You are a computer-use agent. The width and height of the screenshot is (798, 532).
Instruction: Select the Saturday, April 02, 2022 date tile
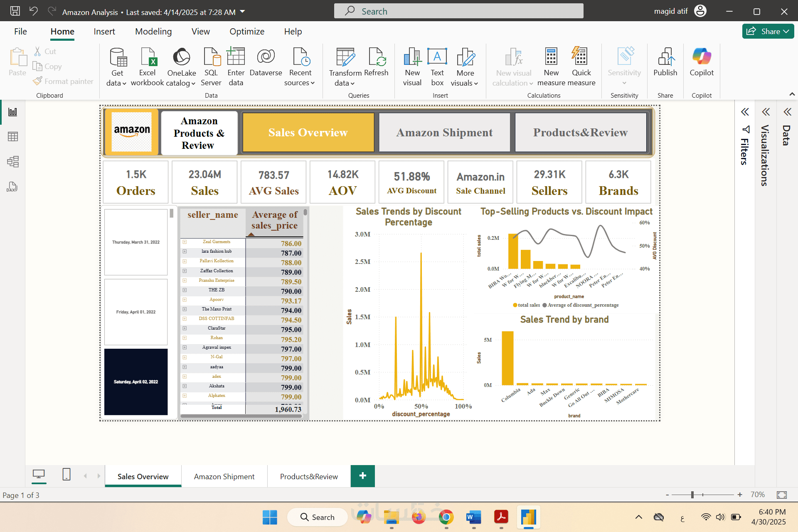pos(136,382)
